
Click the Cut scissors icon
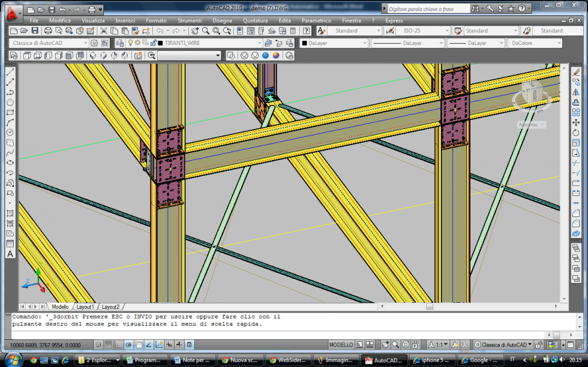(x=104, y=31)
